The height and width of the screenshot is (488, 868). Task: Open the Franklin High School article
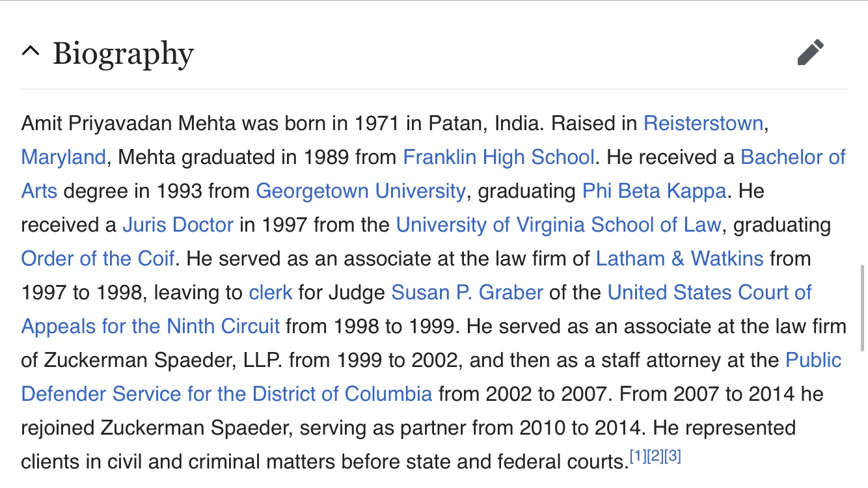click(x=498, y=157)
